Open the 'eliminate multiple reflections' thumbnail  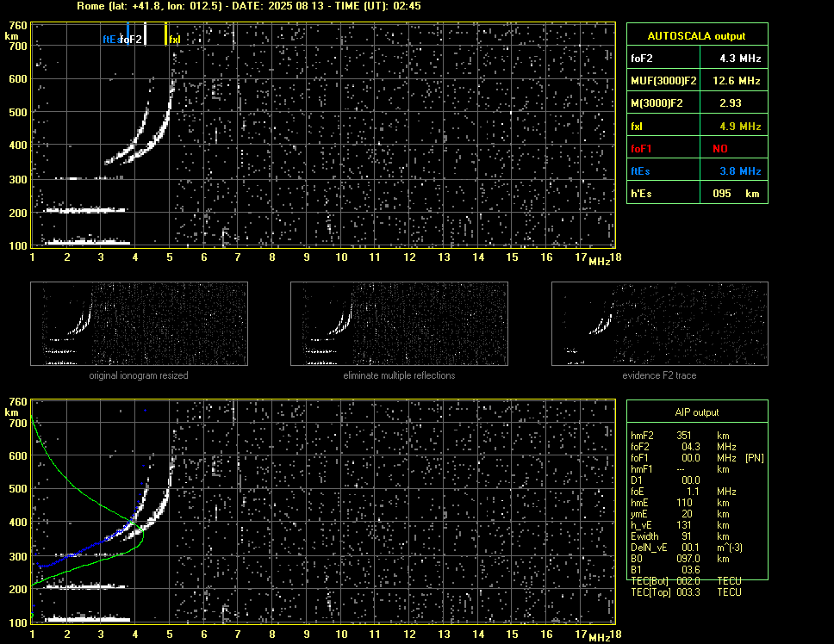tap(399, 324)
